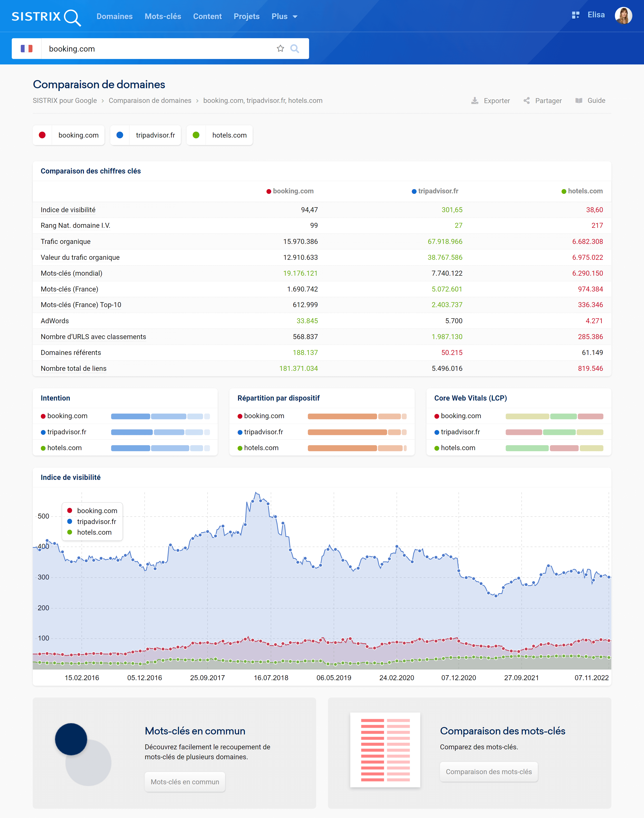644x818 pixels.
Task: Click the green dot on hotels.com chip
Action: tap(196, 135)
